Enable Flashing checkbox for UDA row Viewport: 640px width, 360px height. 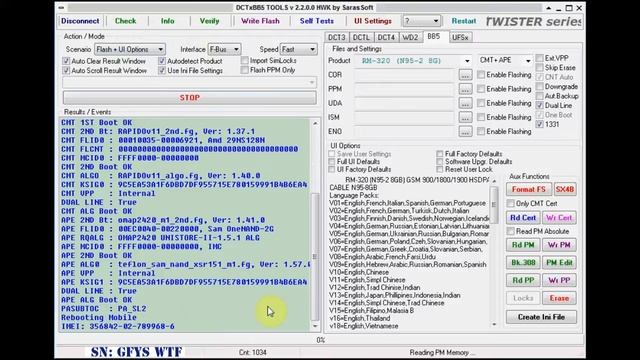tap(481, 103)
